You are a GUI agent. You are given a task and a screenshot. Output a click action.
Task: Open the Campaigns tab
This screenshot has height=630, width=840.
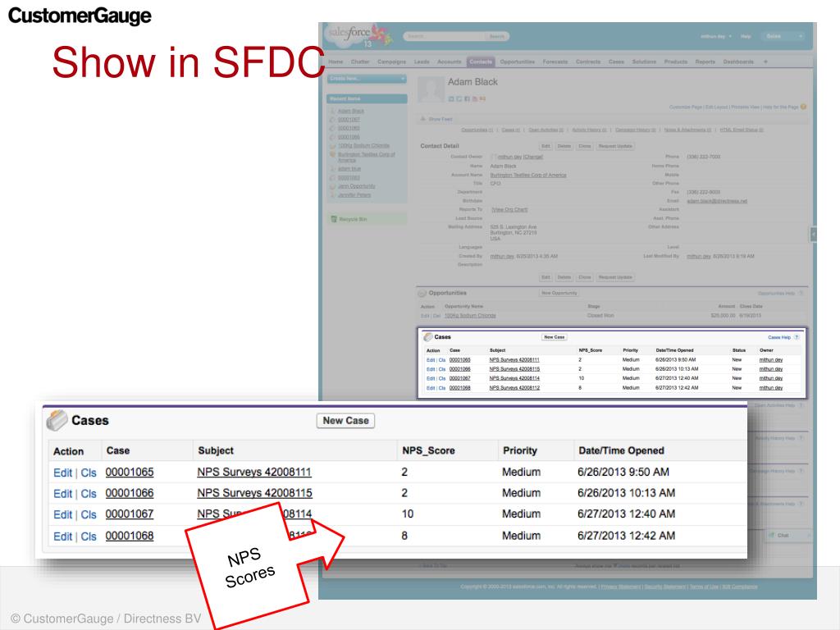tap(391, 62)
